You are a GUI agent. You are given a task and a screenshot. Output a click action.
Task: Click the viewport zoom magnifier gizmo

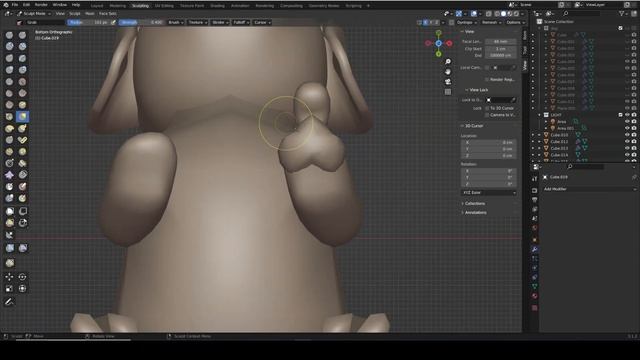448,62
